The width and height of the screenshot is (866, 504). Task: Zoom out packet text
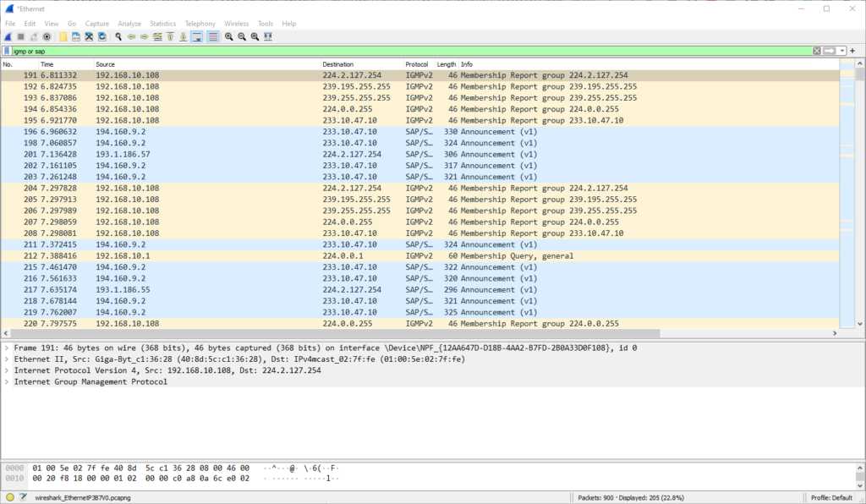tap(242, 36)
